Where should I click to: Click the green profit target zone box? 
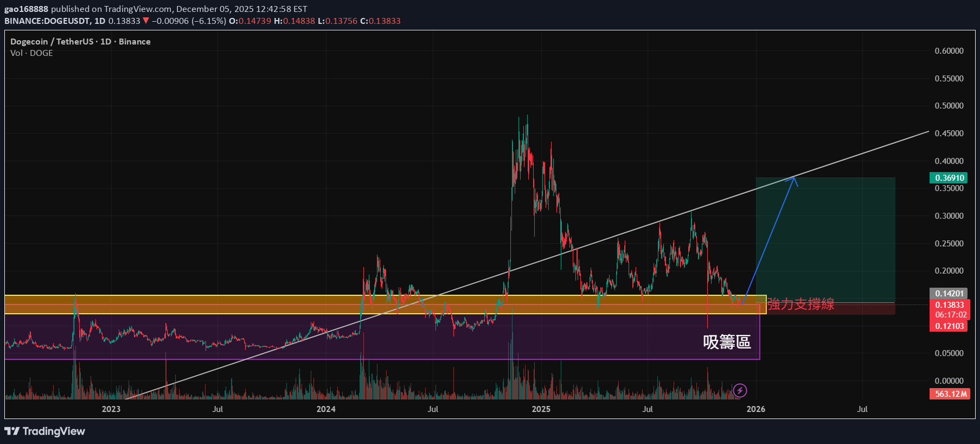(x=825, y=239)
